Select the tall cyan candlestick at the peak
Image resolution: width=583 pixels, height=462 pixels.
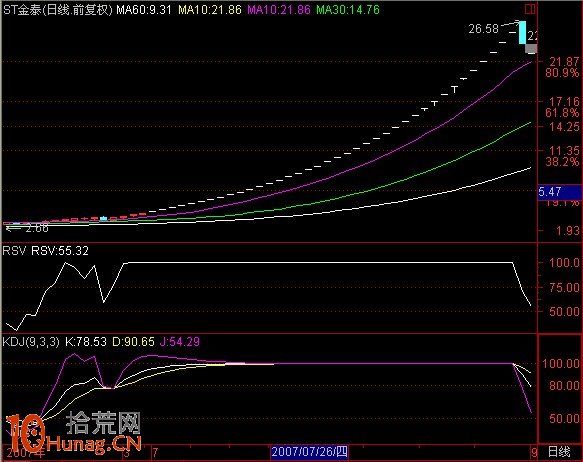(x=522, y=32)
